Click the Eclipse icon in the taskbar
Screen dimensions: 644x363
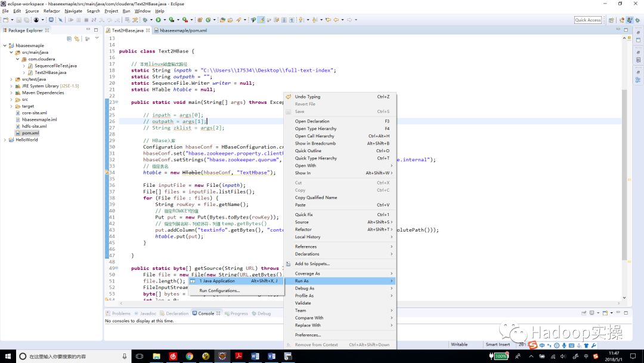tap(222, 356)
